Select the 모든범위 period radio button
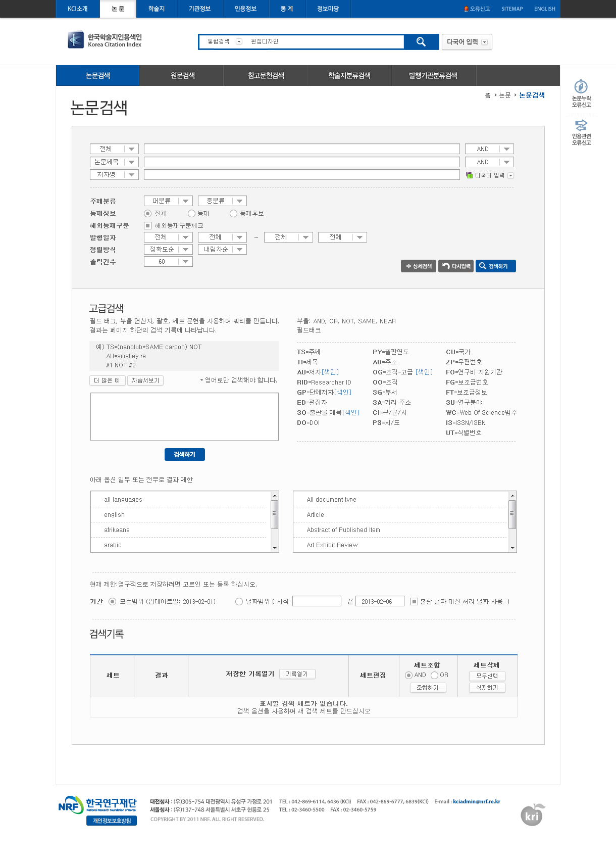The width and height of the screenshot is (616, 864). click(112, 601)
